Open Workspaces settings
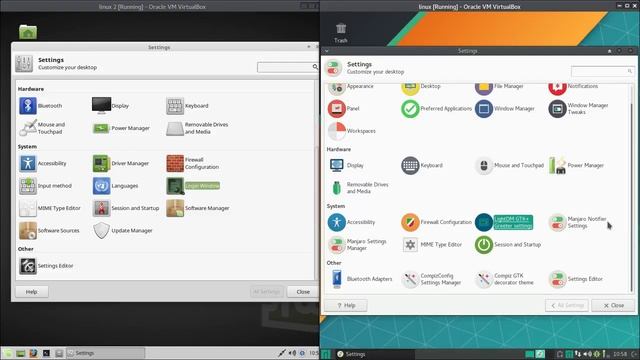640x360 pixels. point(351,131)
